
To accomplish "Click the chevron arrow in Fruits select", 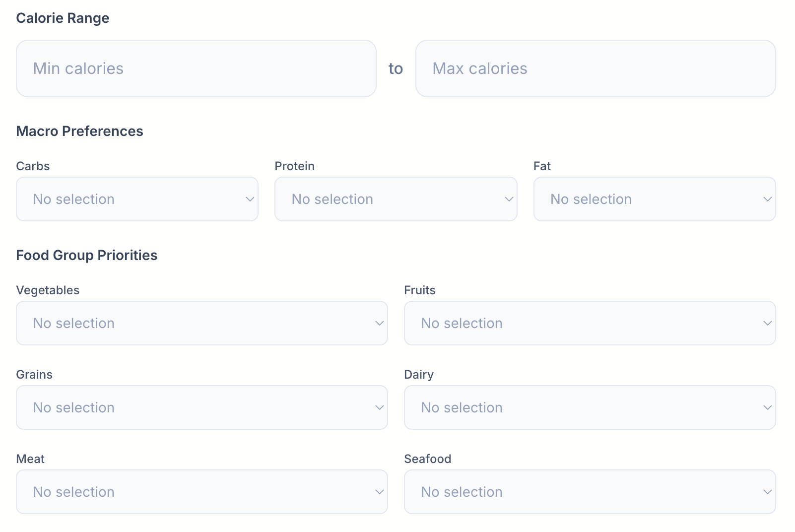I will (x=767, y=323).
